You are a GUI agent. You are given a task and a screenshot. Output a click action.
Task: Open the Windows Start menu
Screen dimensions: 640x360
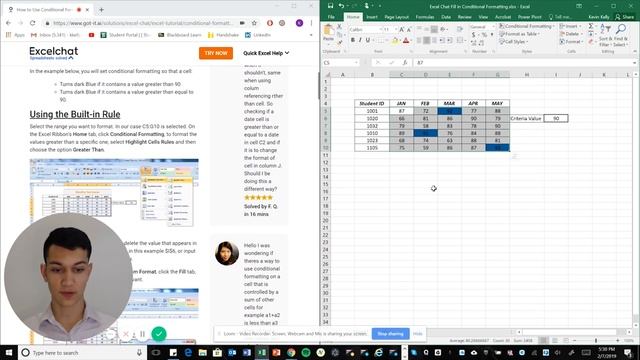pos(9,352)
